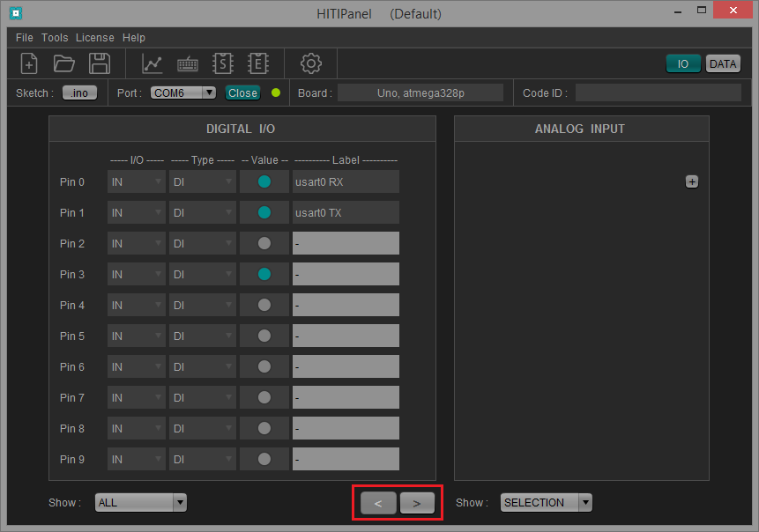Maximize the HITIPanel window
The width and height of the screenshot is (759, 532).
pos(702,11)
